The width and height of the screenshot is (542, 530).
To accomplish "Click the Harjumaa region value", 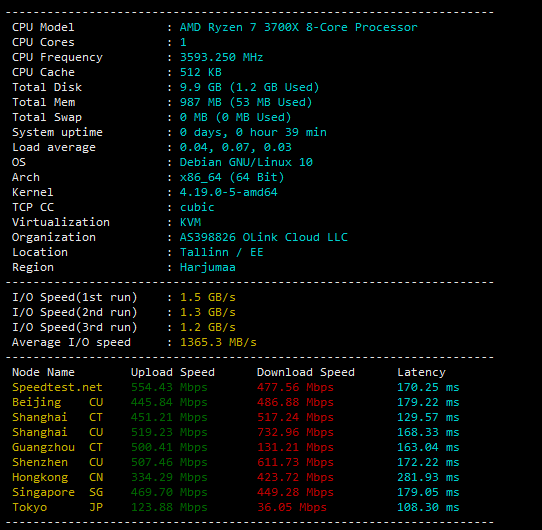I will click(208, 267).
